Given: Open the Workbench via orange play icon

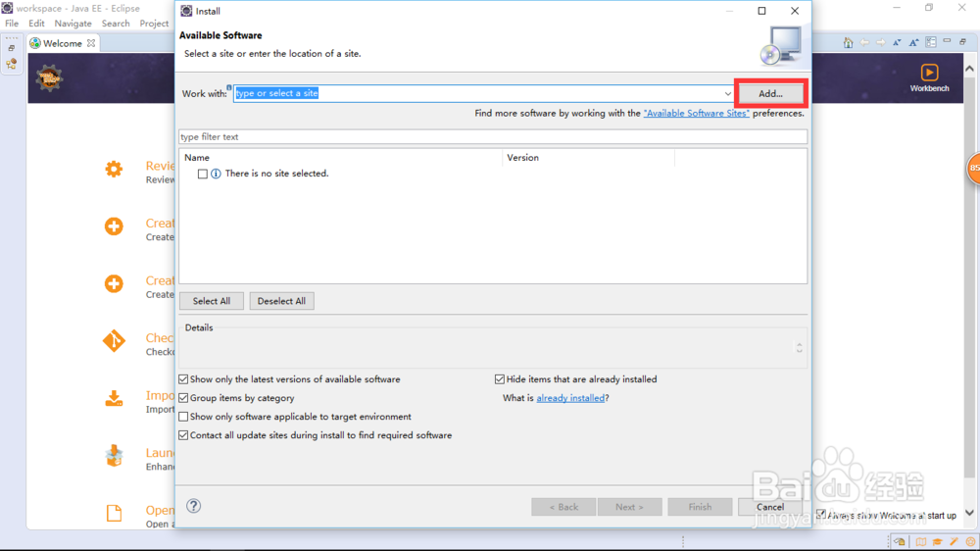Looking at the screenshot, I should [929, 73].
